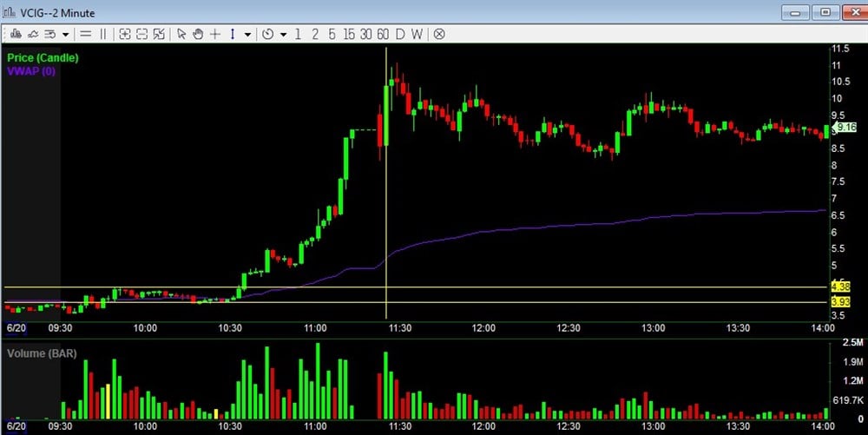Close the VCIG chart window
The height and width of the screenshot is (435, 868).
854,12
